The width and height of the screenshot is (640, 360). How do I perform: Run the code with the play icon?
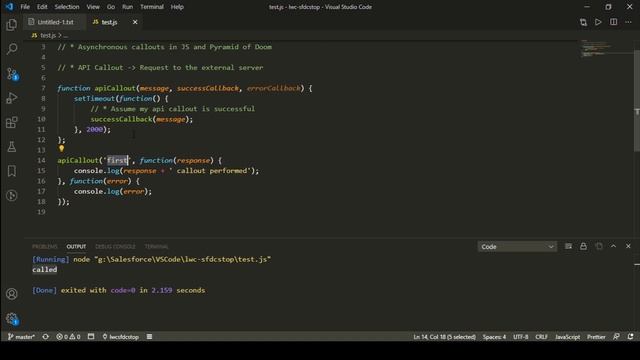pyautogui.click(x=598, y=22)
